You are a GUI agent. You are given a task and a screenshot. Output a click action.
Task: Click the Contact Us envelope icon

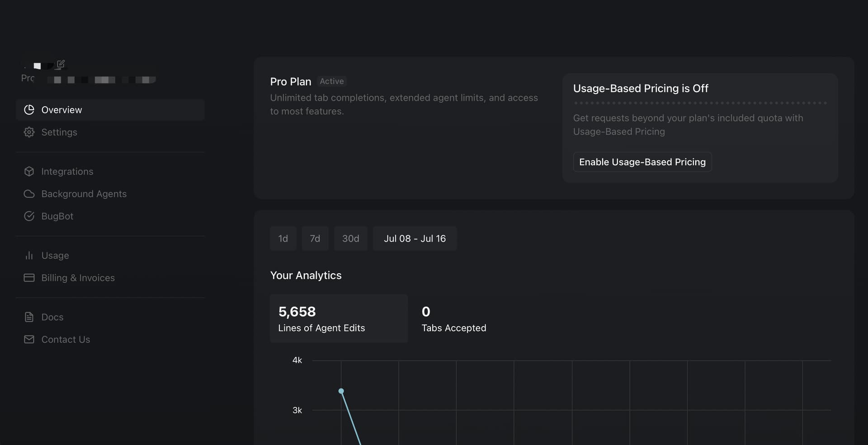coord(29,339)
